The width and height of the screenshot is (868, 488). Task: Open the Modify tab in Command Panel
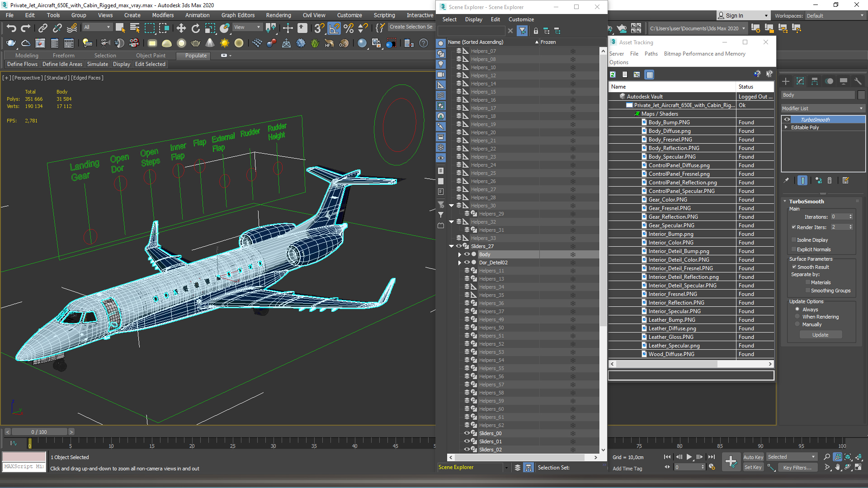800,81
